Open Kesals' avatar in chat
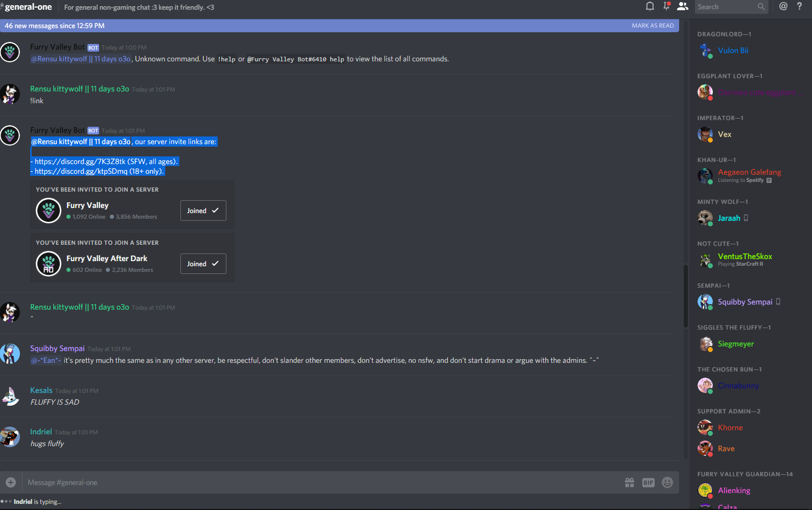812x510 pixels. 10,396
